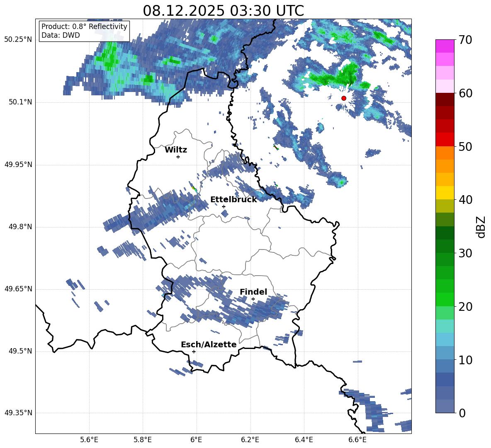Click the 6.4°E longitude label
491x448 pixels.
coord(304,440)
